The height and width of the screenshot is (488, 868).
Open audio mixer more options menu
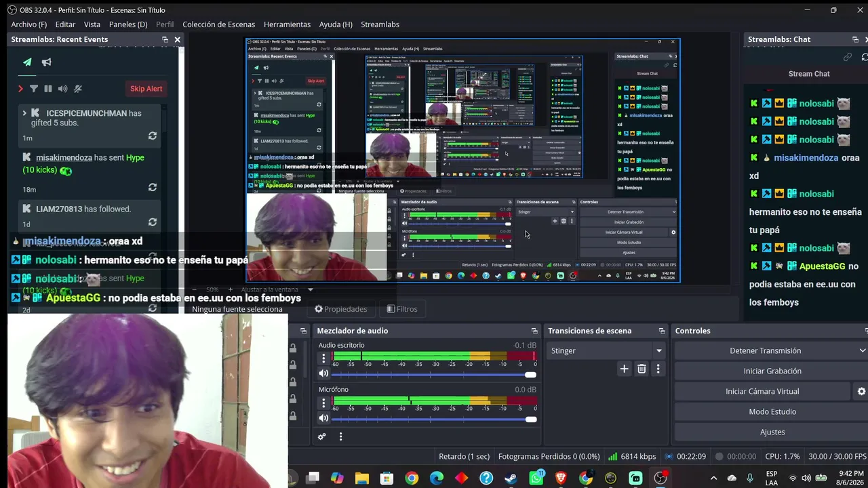(341, 437)
